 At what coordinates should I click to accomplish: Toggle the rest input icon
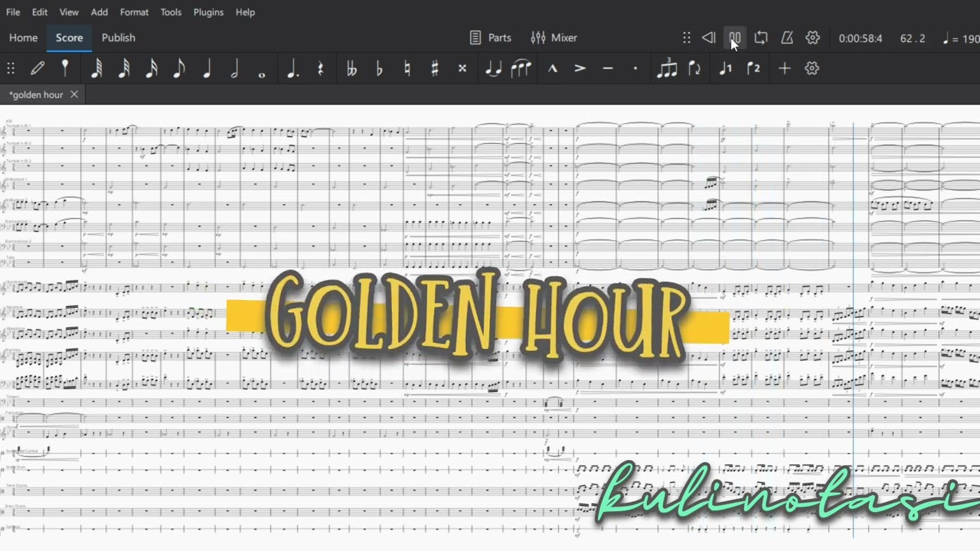[x=320, y=69]
